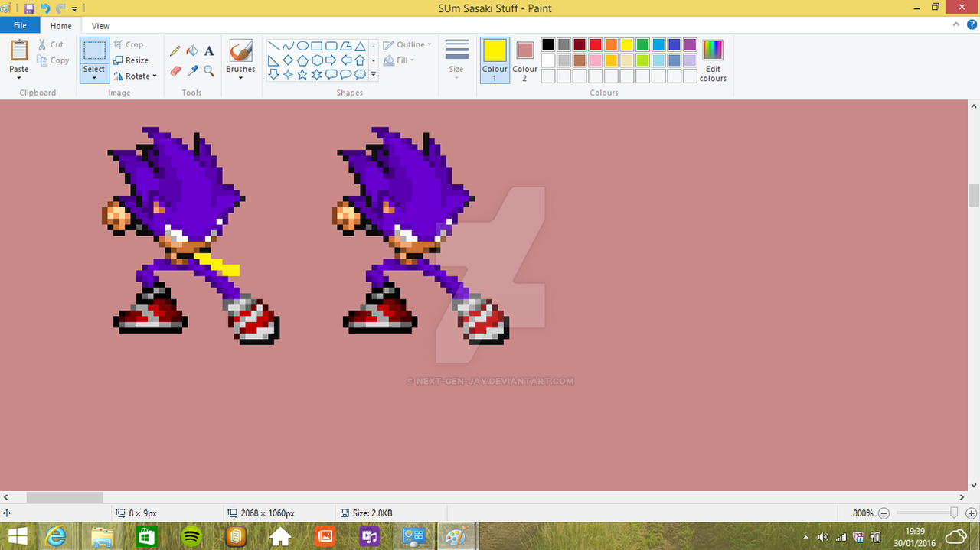Click the Windows Start button

pyautogui.click(x=18, y=536)
